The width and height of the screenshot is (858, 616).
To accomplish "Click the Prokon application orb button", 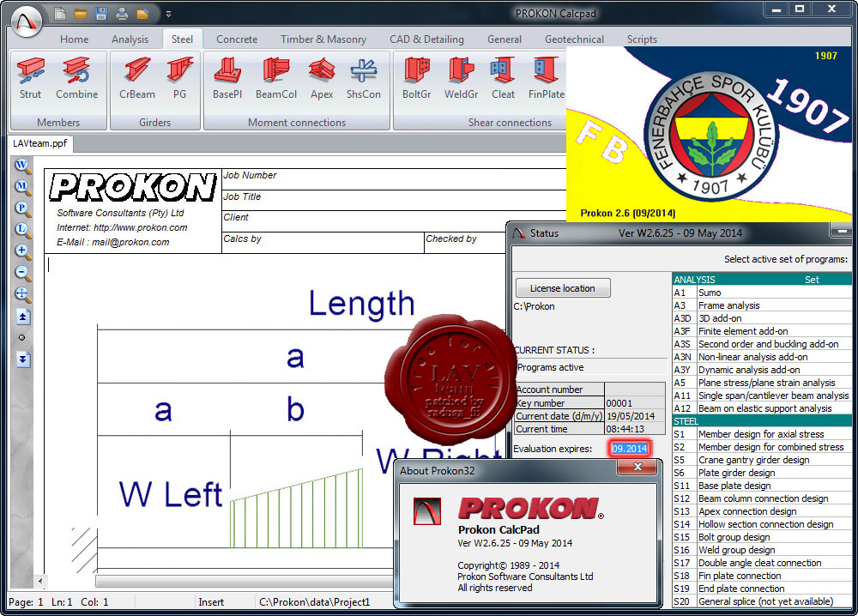I will (27, 22).
